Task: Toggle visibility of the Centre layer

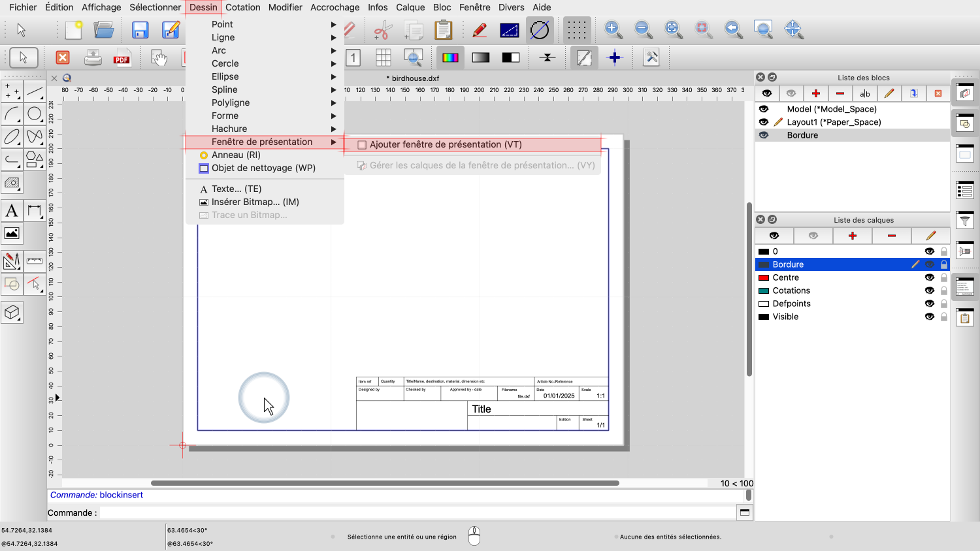Action: click(929, 277)
